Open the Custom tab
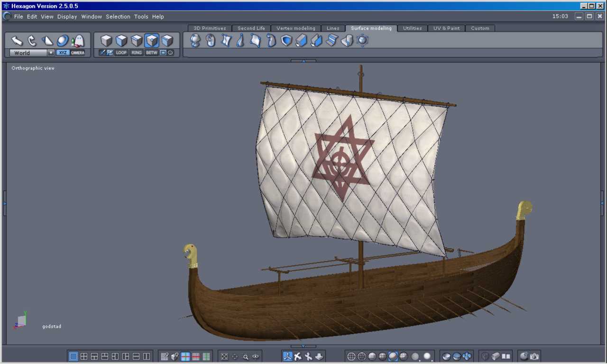This screenshot has width=607, height=364. 480,28
